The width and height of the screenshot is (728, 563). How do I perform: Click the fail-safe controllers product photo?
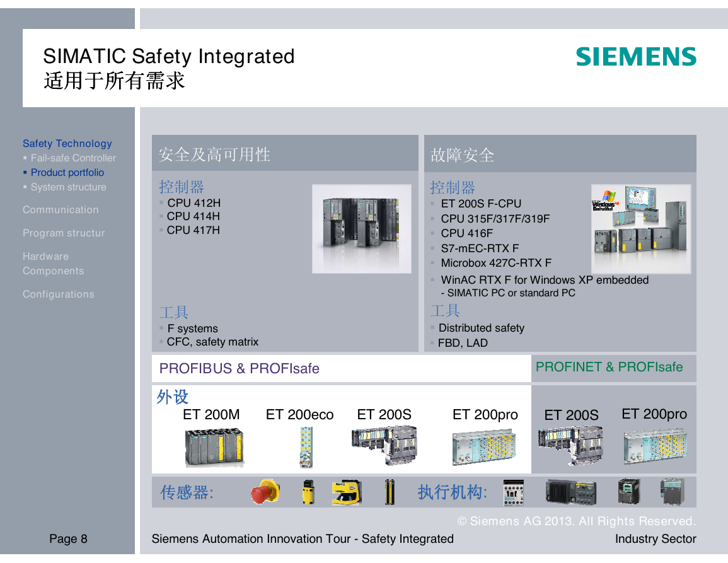point(641,229)
